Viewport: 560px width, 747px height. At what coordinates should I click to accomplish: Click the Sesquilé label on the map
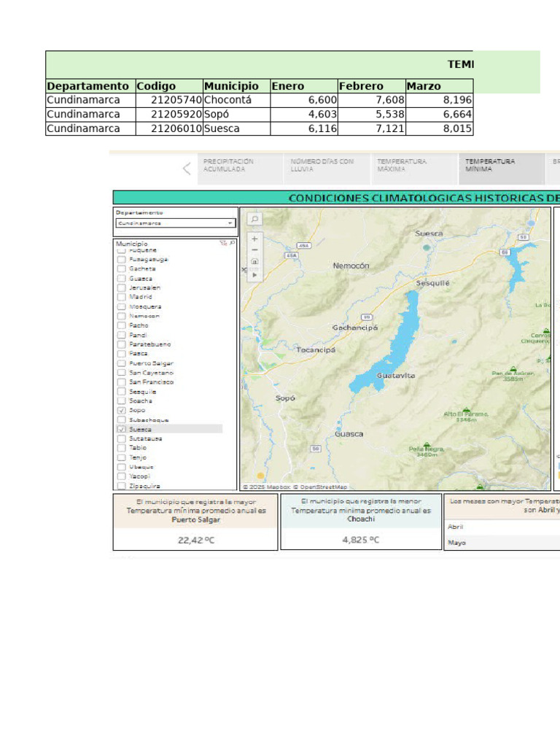tap(432, 283)
